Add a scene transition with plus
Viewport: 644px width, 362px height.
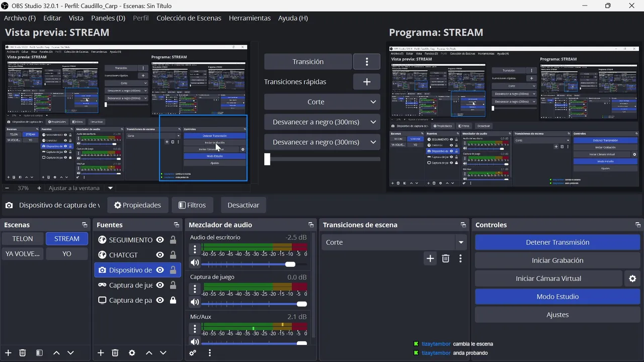click(x=430, y=258)
